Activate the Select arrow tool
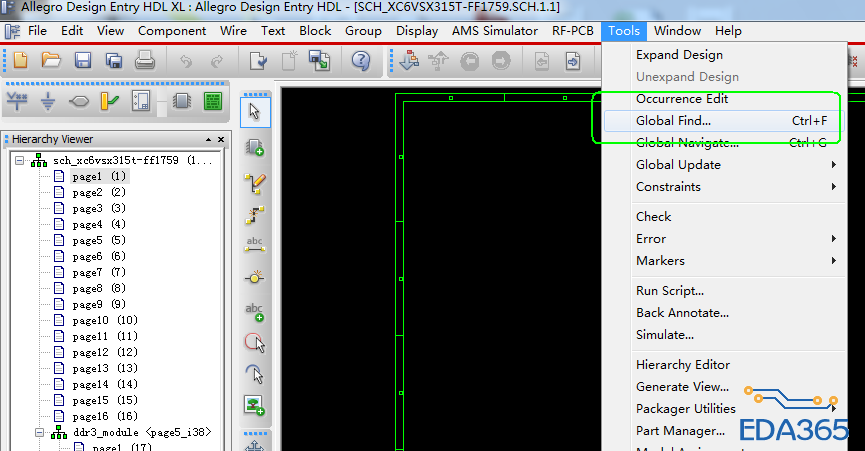Image resolution: width=865 pixels, height=451 pixels. 255,112
